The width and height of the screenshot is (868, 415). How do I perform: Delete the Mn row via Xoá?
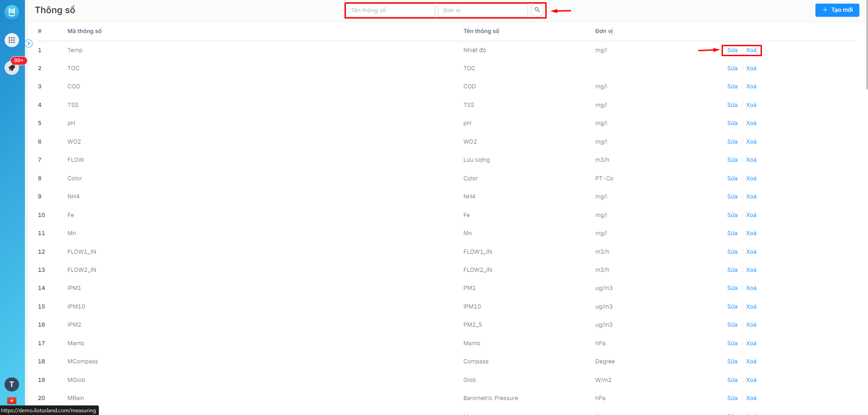[751, 233]
